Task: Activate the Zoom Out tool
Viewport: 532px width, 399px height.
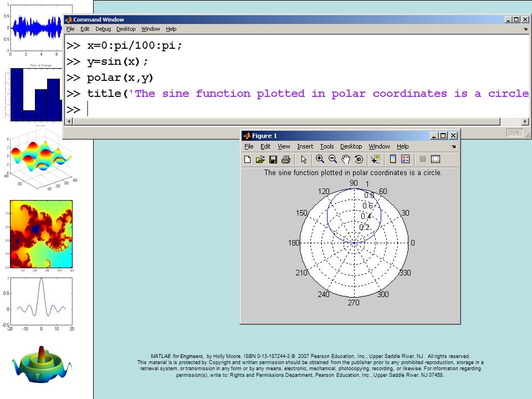Action: click(x=332, y=159)
